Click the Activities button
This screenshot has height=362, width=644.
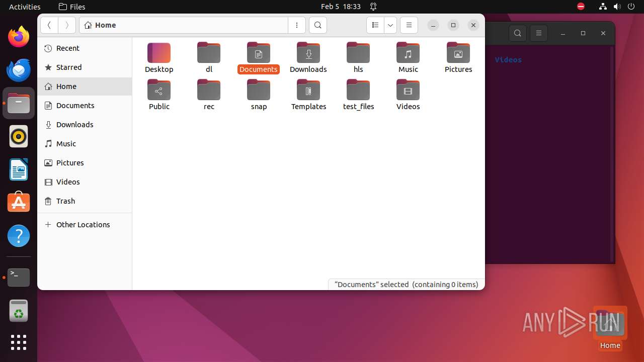[25, 7]
